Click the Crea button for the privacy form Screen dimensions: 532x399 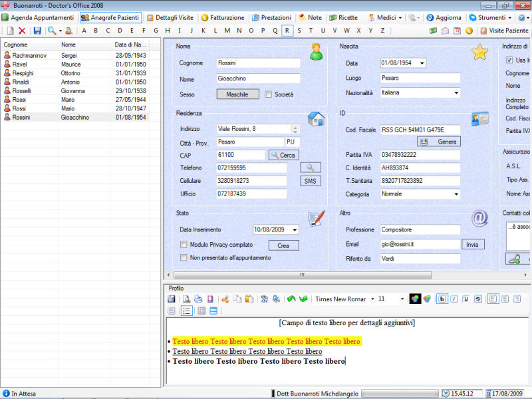[284, 245]
